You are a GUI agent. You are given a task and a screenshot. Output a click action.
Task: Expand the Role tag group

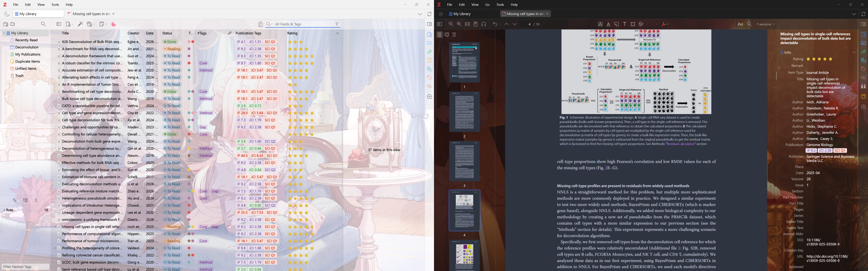[x=4, y=210]
